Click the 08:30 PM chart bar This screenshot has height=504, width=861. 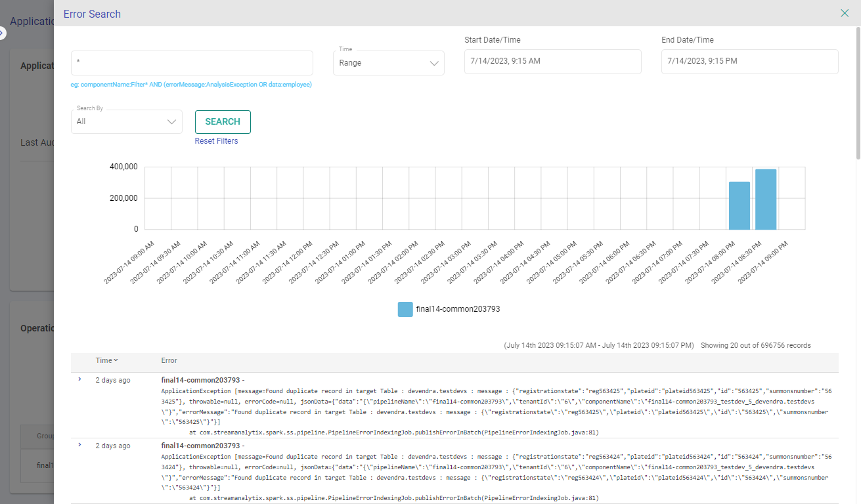(x=766, y=199)
